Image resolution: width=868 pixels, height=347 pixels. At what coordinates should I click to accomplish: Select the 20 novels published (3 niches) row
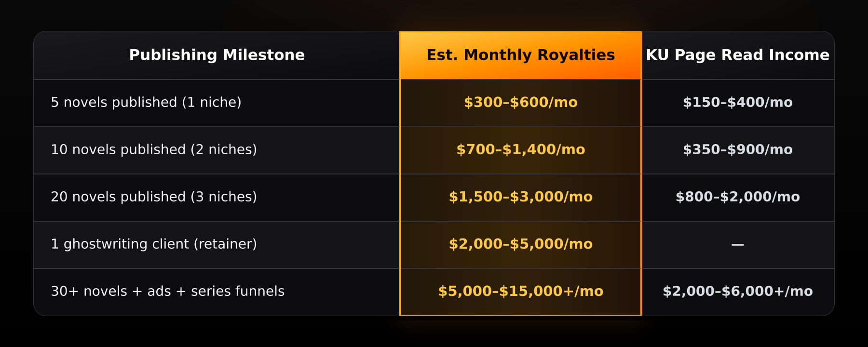point(434,198)
